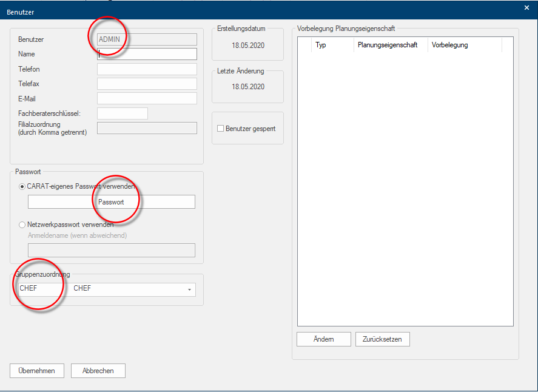
Task: Apply changes with Übernehmen
Action: click(37, 371)
